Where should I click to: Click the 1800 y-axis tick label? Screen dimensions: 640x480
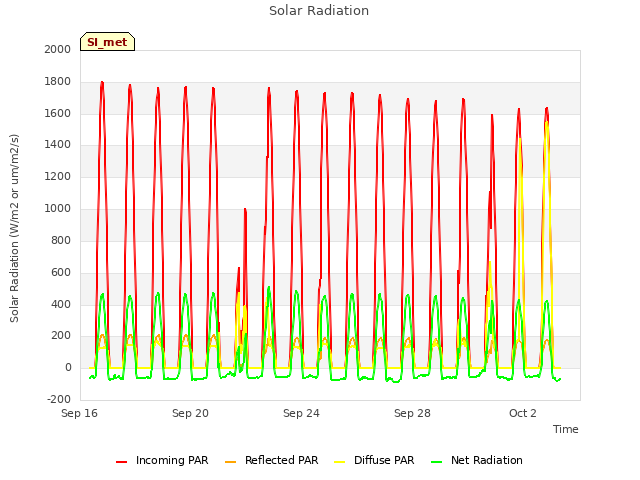point(58,82)
